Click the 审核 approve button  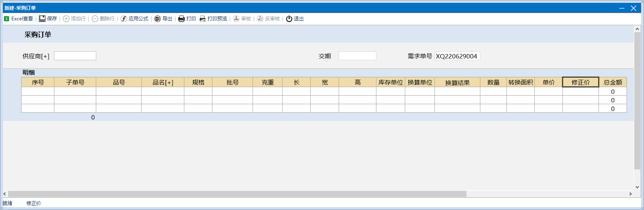point(236,19)
